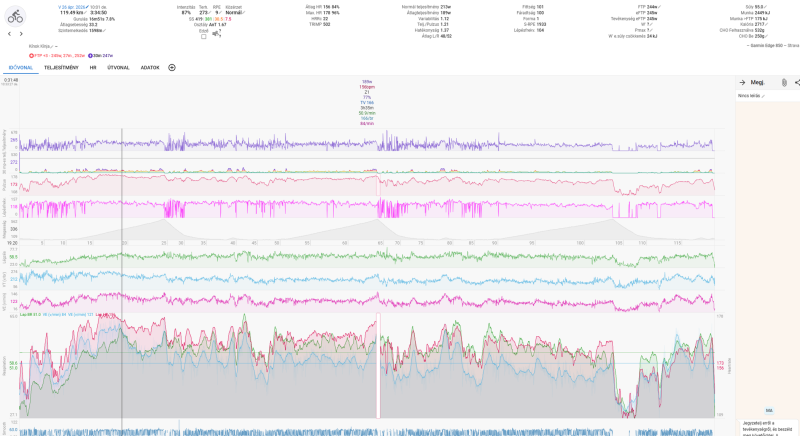The width and height of the screenshot is (800, 436).
Task: Toggle the Edző checkbox
Action: point(204,37)
